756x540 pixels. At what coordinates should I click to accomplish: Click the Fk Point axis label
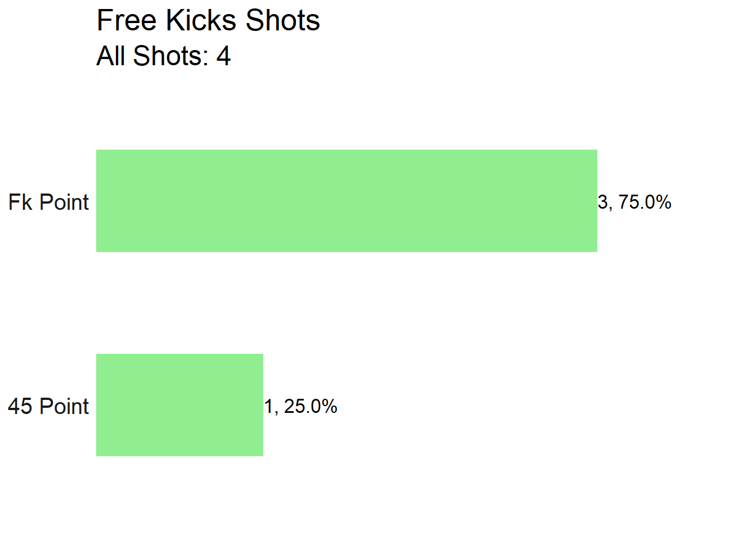click(48, 202)
